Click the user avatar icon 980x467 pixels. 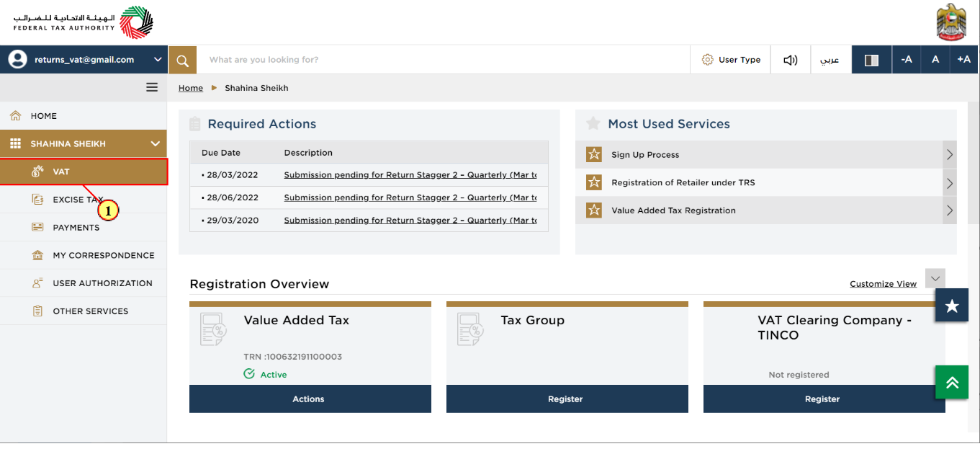tap(17, 60)
